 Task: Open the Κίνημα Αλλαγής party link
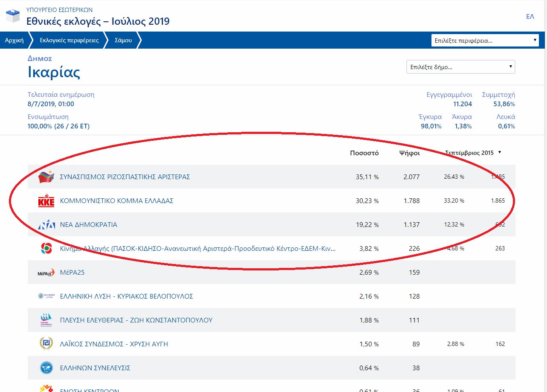(198, 248)
